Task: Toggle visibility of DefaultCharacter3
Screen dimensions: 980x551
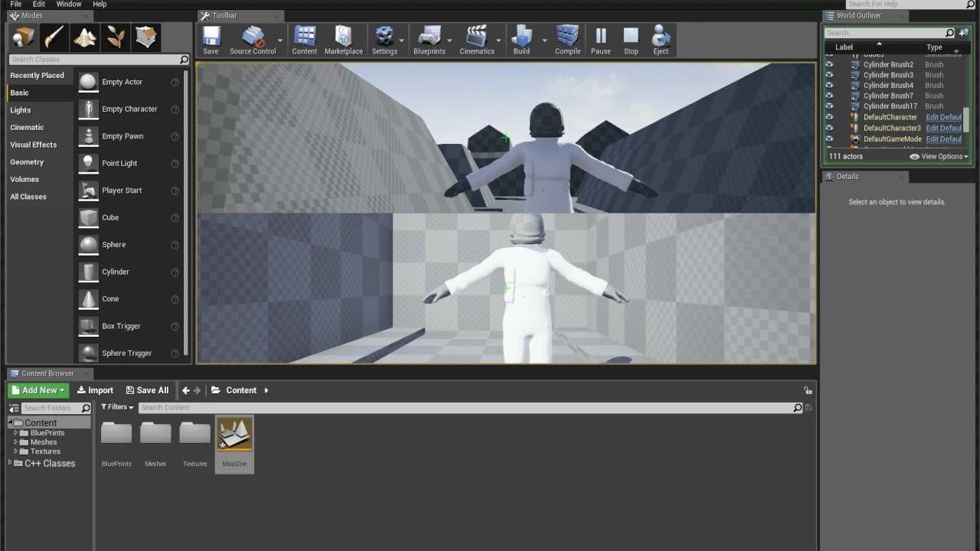Action: coord(828,128)
